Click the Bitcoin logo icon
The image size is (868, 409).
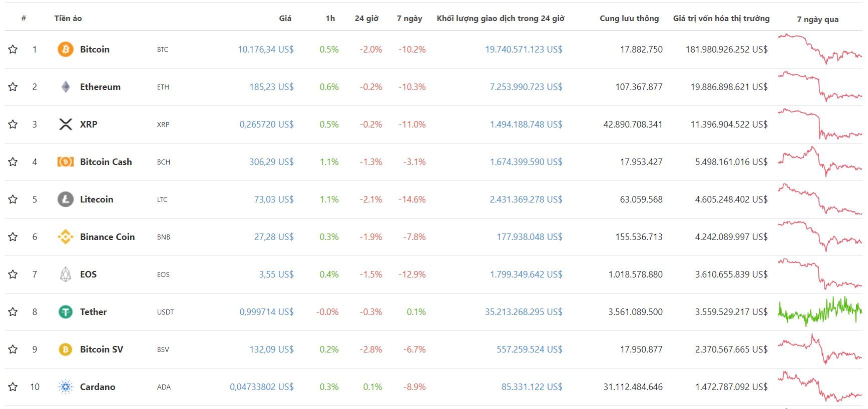66,49
